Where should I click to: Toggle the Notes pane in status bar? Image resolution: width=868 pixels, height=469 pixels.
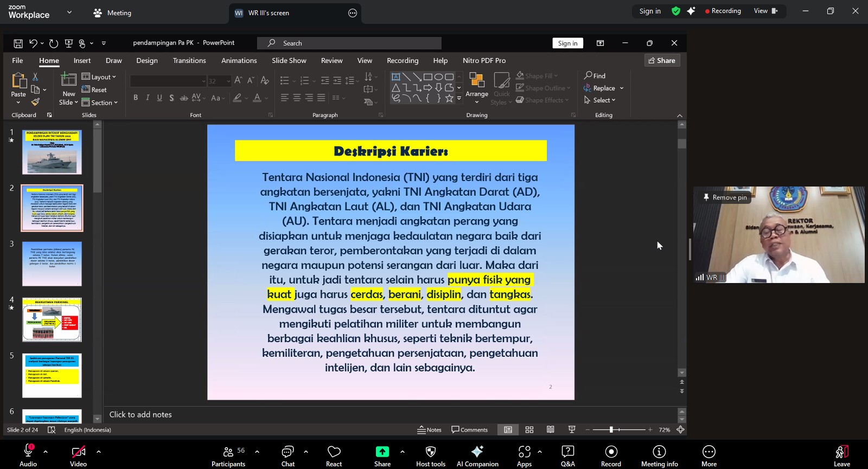coord(429,430)
